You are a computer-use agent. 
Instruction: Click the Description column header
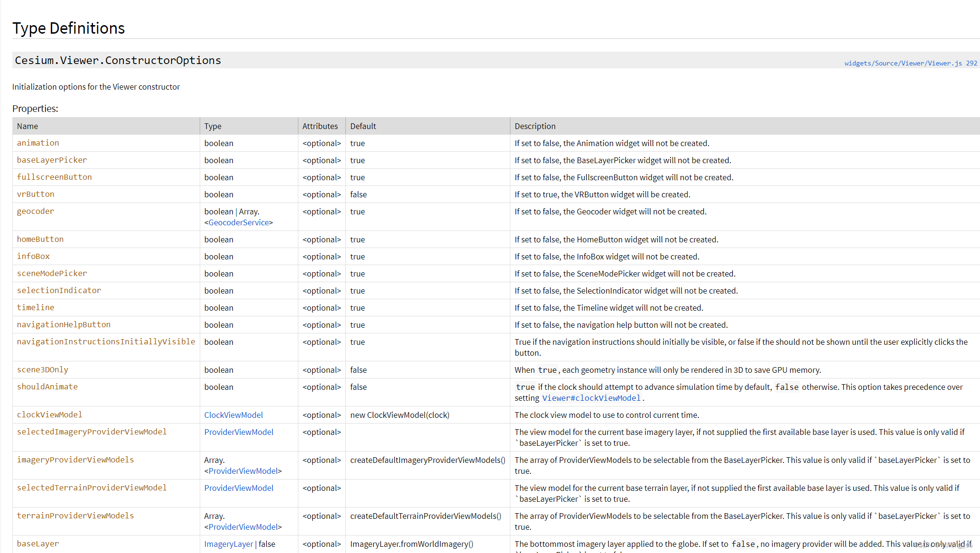click(535, 126)
